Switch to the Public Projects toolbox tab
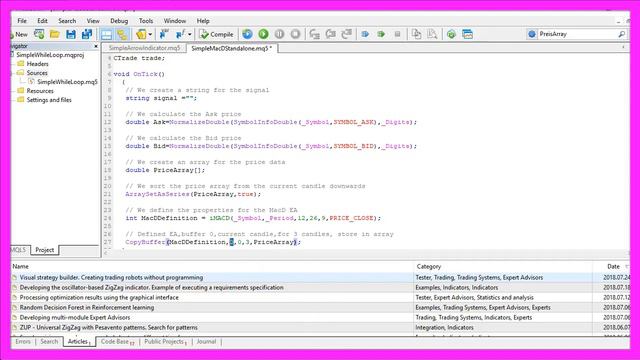Screen dimensions: 640x360 165,342
